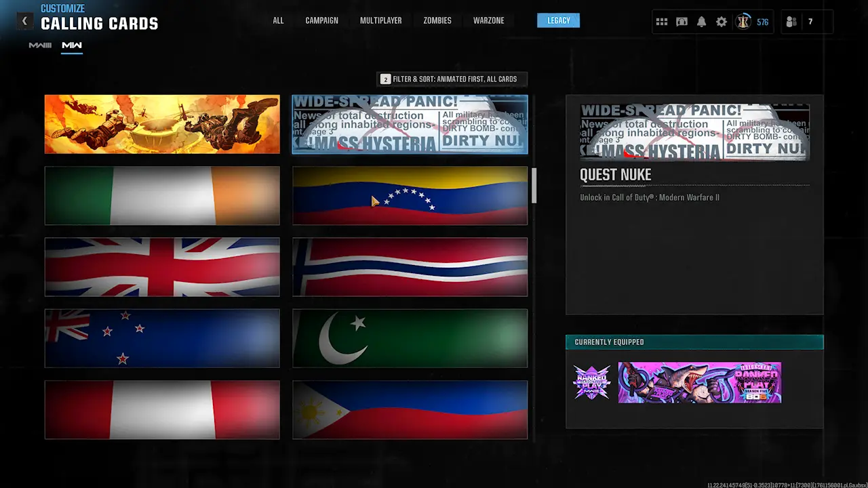Click the equipped shark Ranked Play card

[x=700, y=382]
